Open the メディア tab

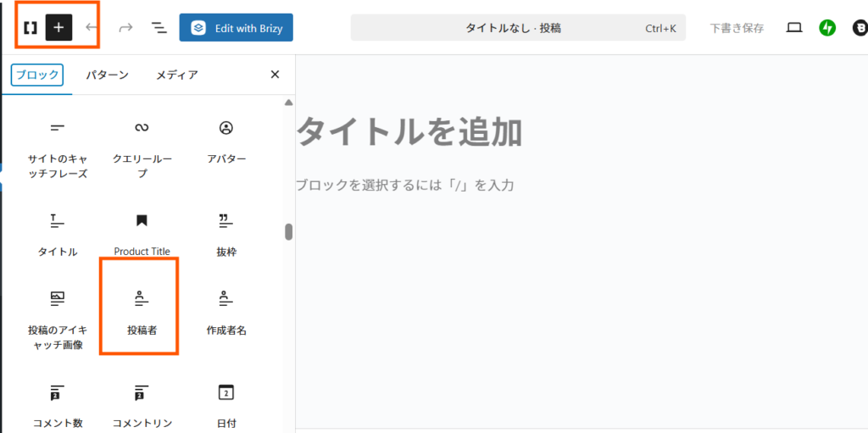[x=176, y=75]
